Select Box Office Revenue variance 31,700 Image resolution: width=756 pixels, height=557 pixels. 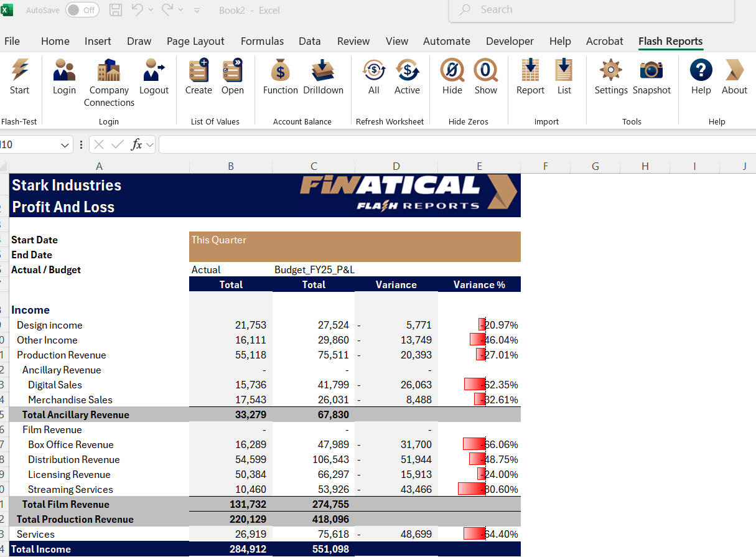(x=396, y=444)
